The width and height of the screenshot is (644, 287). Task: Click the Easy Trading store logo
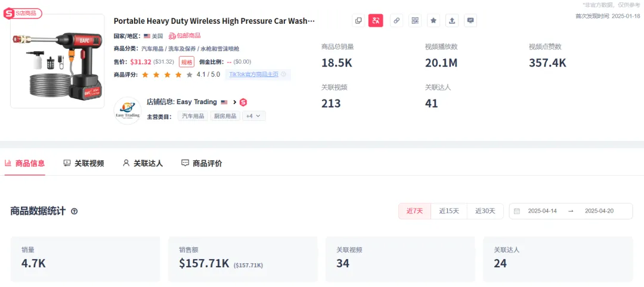(x=128, y=111)
